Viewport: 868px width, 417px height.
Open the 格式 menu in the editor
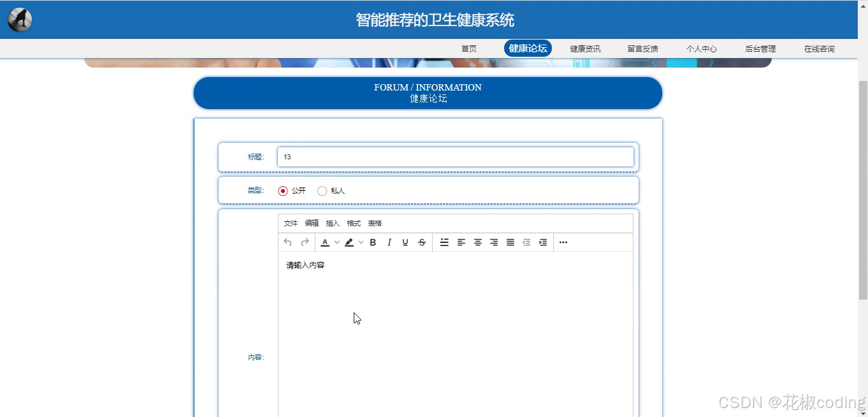point(354,223)
